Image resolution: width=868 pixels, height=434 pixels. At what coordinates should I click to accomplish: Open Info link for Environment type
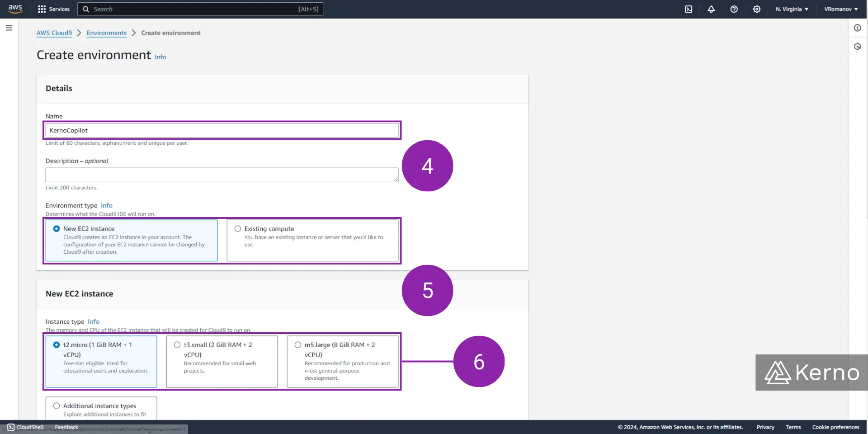[x=107, y=206]
